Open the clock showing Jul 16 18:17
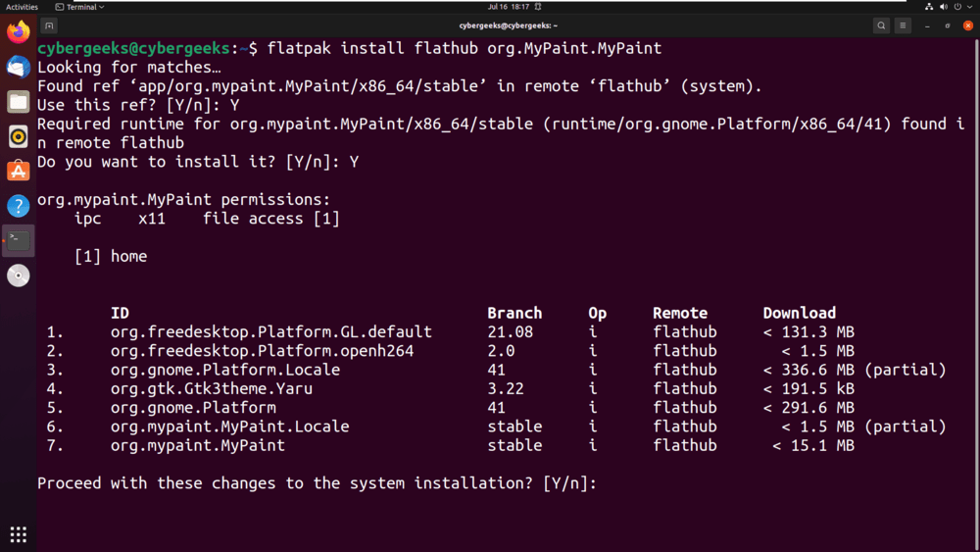 click(508, 7)
